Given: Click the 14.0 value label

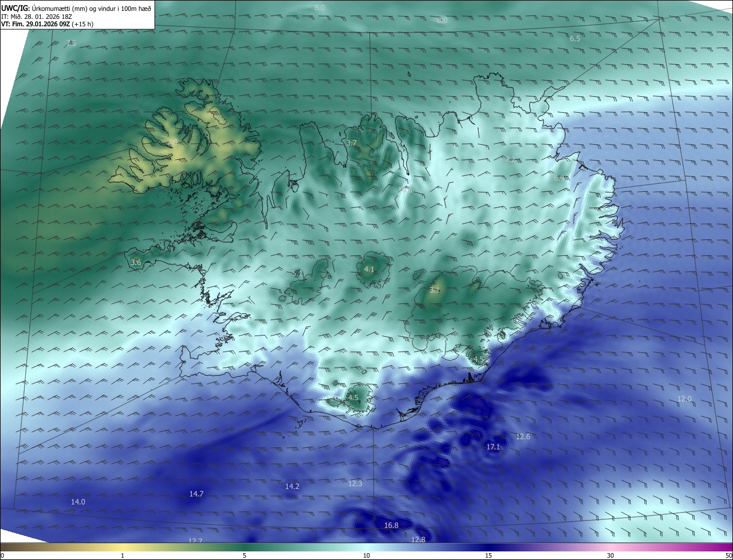Looking at the screenshot, I should (78, 502).
